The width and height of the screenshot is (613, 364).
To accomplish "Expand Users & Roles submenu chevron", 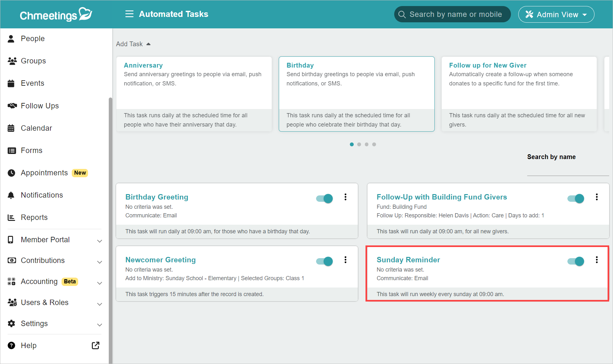I will click(100, 304).
